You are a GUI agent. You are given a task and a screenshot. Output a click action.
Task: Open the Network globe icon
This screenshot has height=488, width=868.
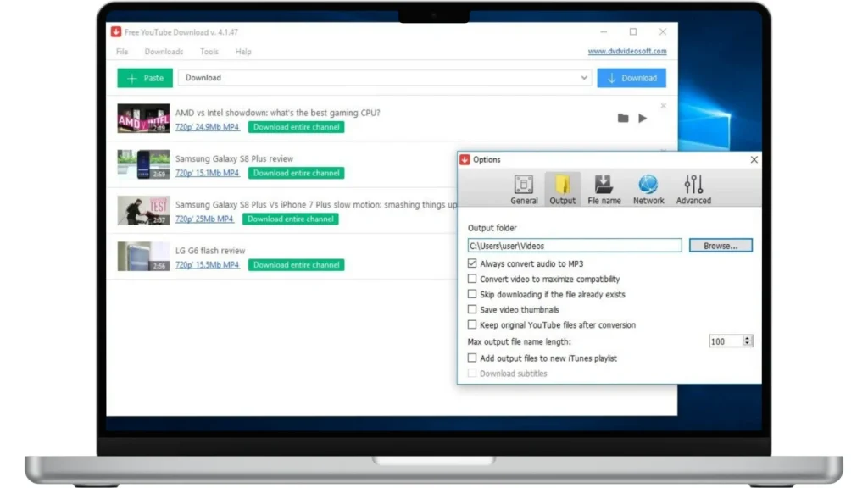click(x=648, y=185)
